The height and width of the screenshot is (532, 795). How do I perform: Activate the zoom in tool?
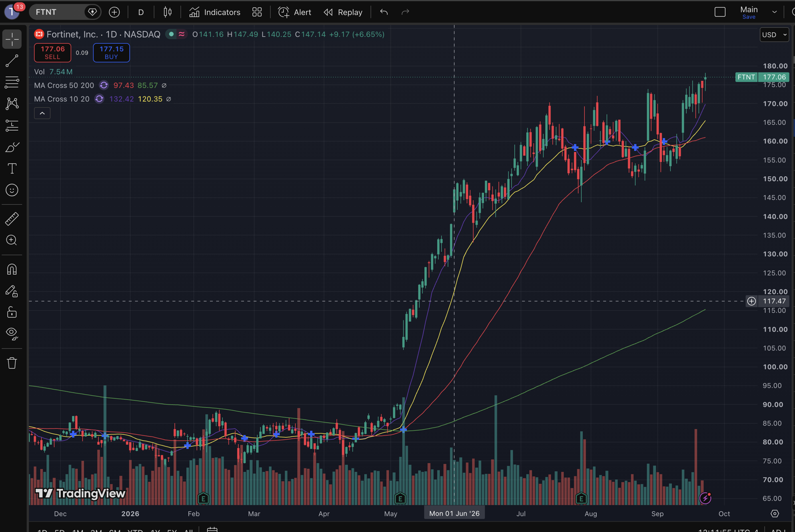[x=12, y=240]
